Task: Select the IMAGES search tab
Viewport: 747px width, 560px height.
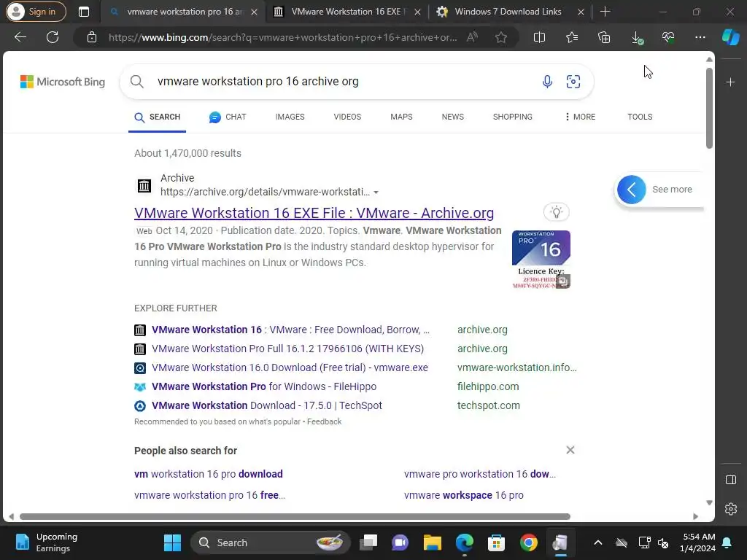Action: click(290, 117)
